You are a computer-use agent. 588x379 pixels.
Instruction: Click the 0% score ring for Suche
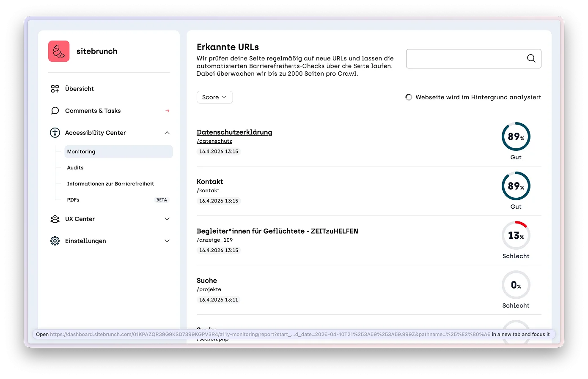tap(516, 285)
